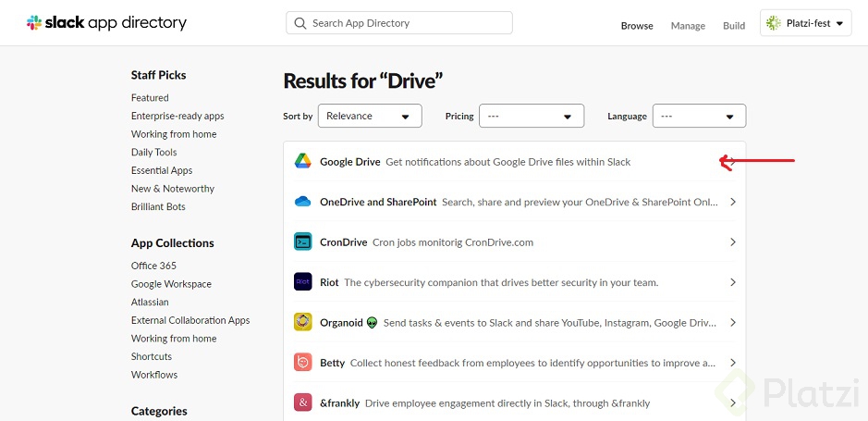
Task: Open the OneDrive and SharePoint result title
Action: click(378, 202)
